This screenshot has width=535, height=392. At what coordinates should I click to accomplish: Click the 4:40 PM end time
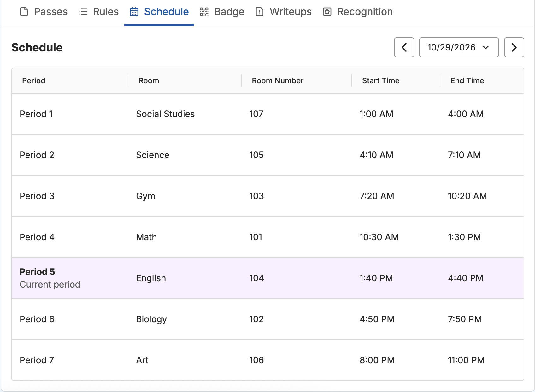click(x=466, y=278)
